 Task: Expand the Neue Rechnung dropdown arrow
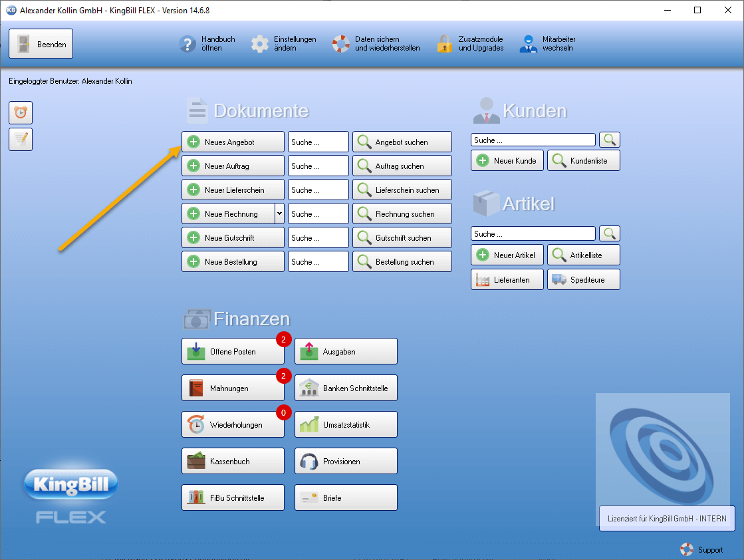pos(279,213)
